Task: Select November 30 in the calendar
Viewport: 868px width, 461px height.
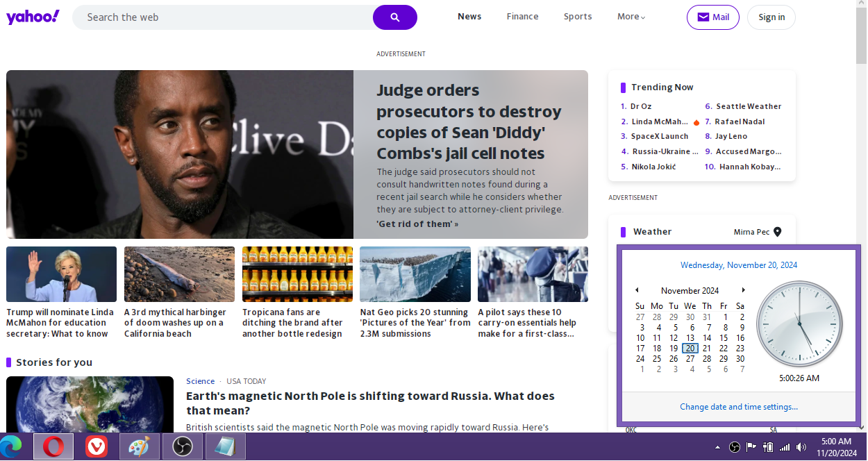Action: click(740, 359)
